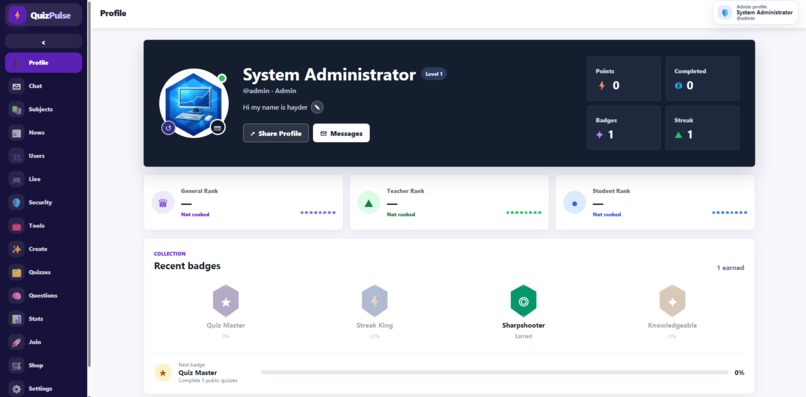Image resolution: width=806 pixels, height=397 pixels.
Task: Click the 'System Administrator' profile name heading
Action: coord(329,75)
